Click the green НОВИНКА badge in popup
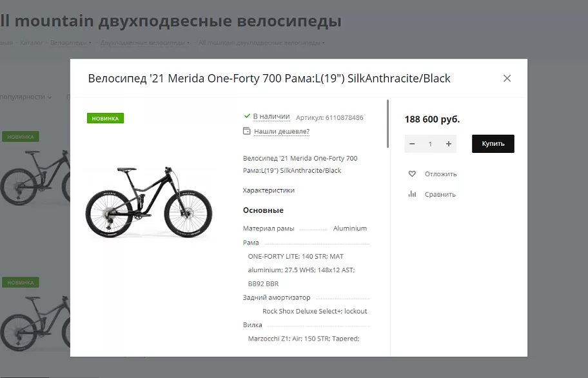The image size is (588, 378). click(105, 118)
